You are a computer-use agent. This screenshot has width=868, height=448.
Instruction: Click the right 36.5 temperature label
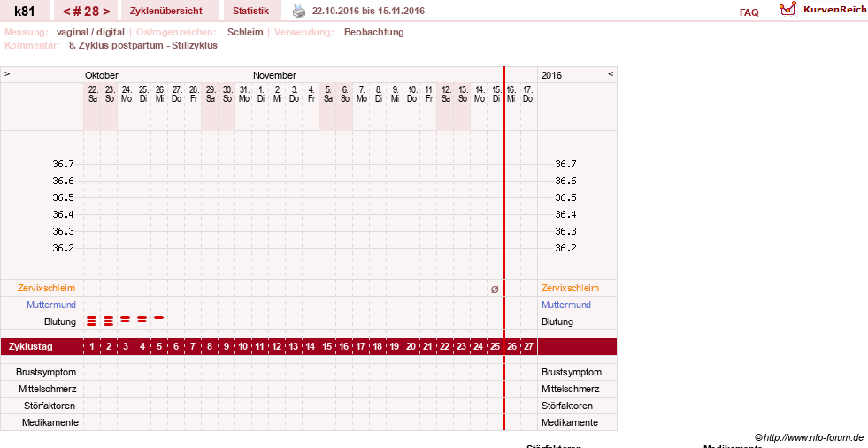pyautogui.click(x=565, y=197)
